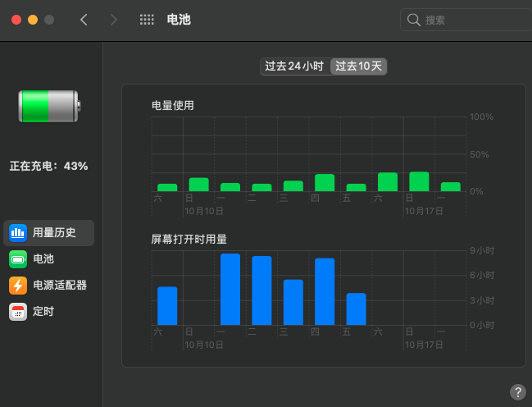The width and height of the screenshot is (532, 407).
Task: Click the tallest blue screen-time bar for Monday
Action: pos(230,290)
